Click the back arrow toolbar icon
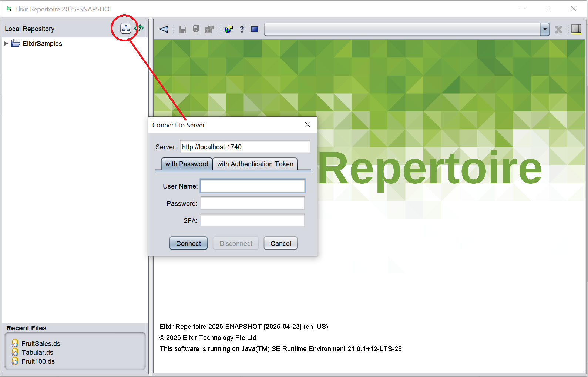Image resolution: width=588 pixels, height=377 pixels. click(164, 29)
